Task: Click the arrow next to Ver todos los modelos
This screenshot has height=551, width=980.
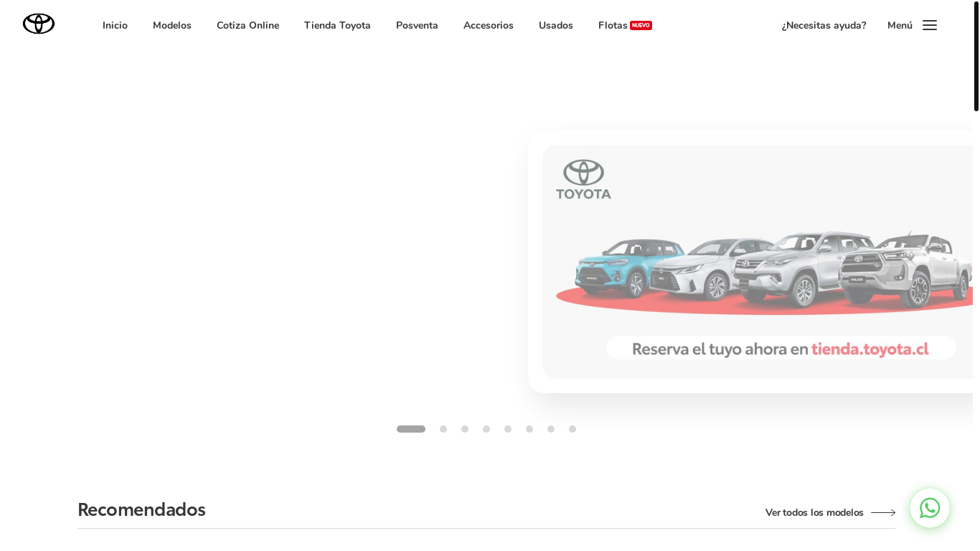Action: point(883,512)
